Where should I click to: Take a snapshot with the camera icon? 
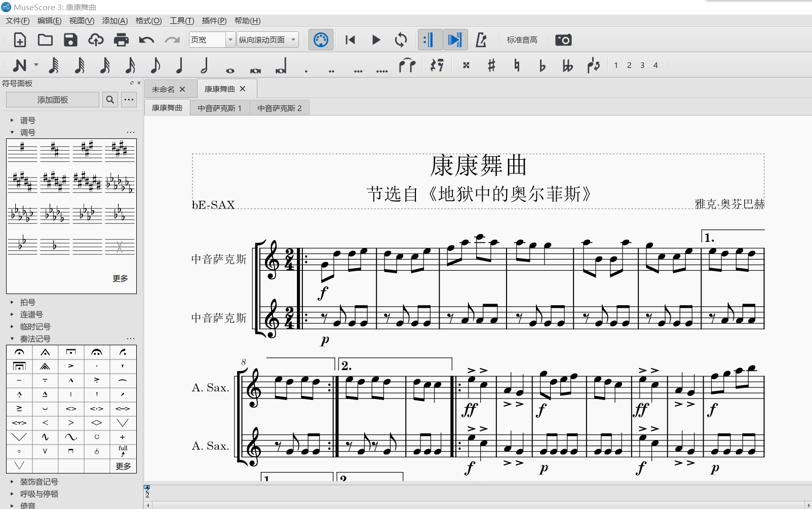click(x=563, y=40)
